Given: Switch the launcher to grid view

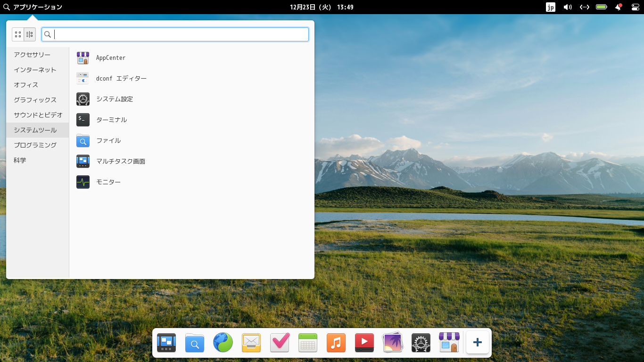Looking at the screenshot, I should point(17,34).
